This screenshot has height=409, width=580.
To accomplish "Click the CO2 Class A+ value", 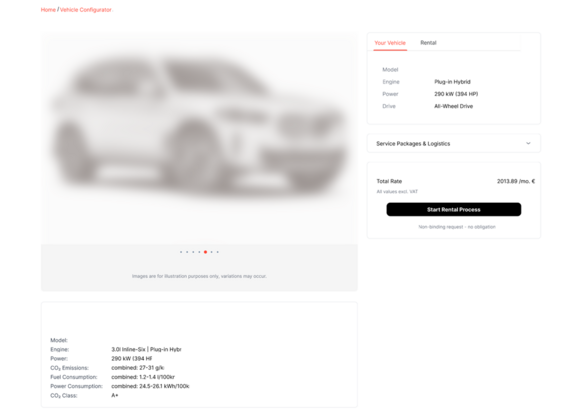I will 115,395.
